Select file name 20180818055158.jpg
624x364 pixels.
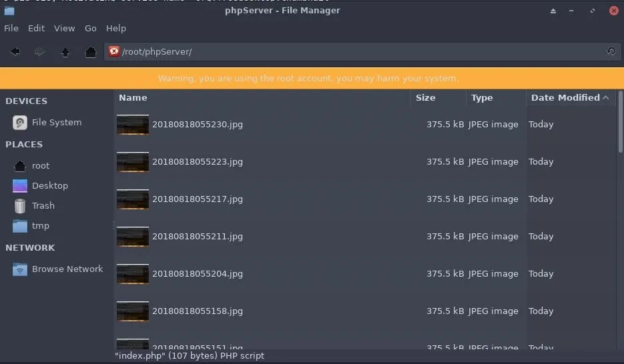pos(198,311)
